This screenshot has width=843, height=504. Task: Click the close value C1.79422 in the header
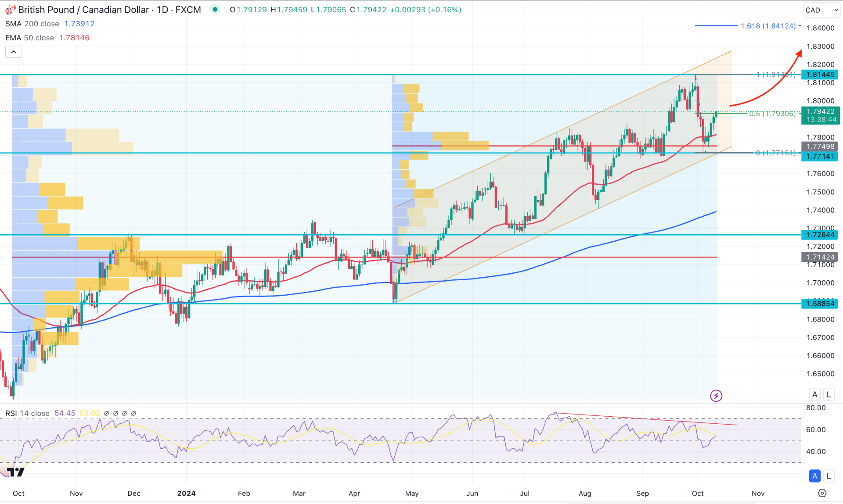coord(368,10)
